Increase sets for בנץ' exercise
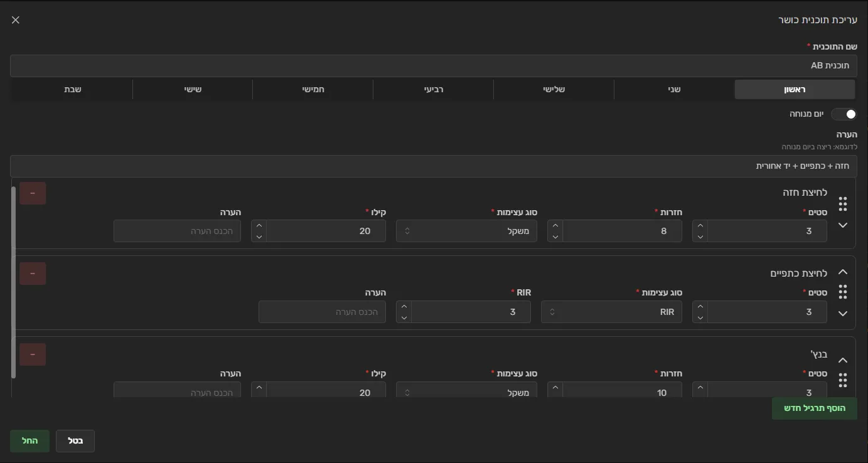 coord(700,387)
